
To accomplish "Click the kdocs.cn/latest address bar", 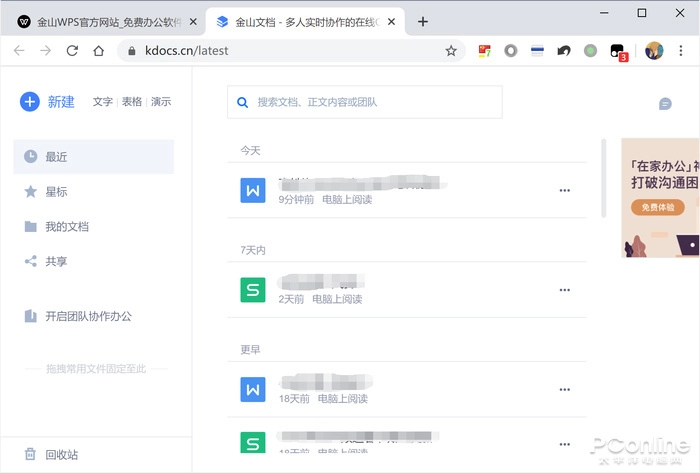I will point(291,50).
